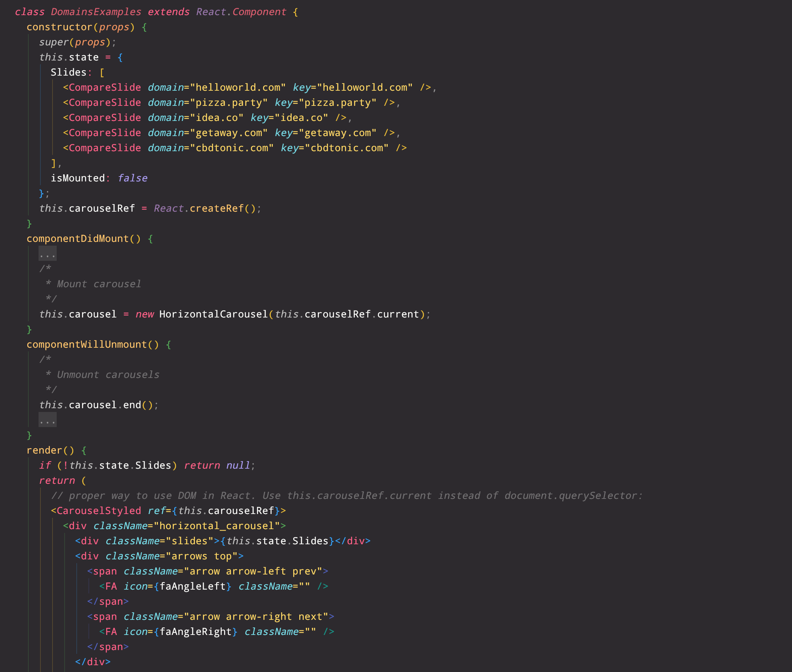Click the render method name
This screenshot has width=792, height=672.
(44, 450)
